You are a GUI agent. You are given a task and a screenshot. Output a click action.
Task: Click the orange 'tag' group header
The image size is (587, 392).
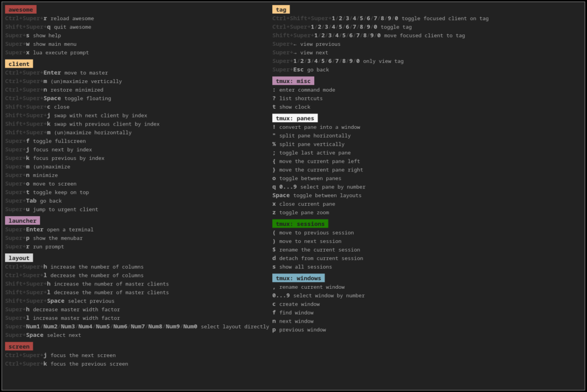click(281, 9)
